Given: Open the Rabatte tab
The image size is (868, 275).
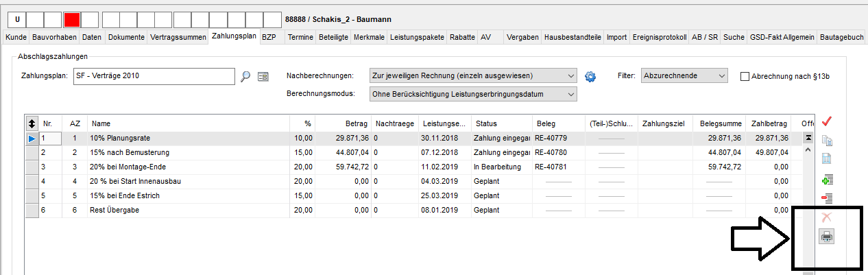Looking at the screenshot, I should pos(462,37).
